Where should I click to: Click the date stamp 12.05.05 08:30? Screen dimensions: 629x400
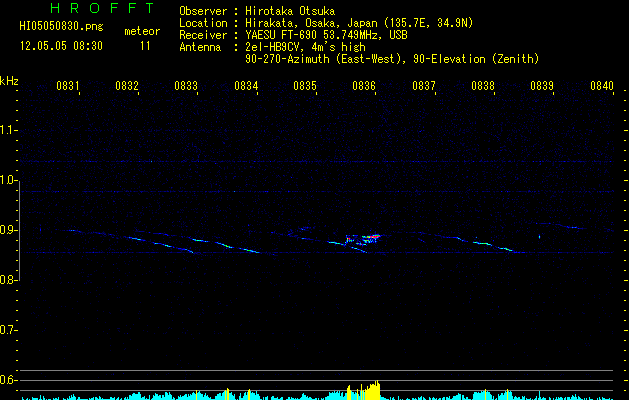pyautogui.click(x=61, y=46)
